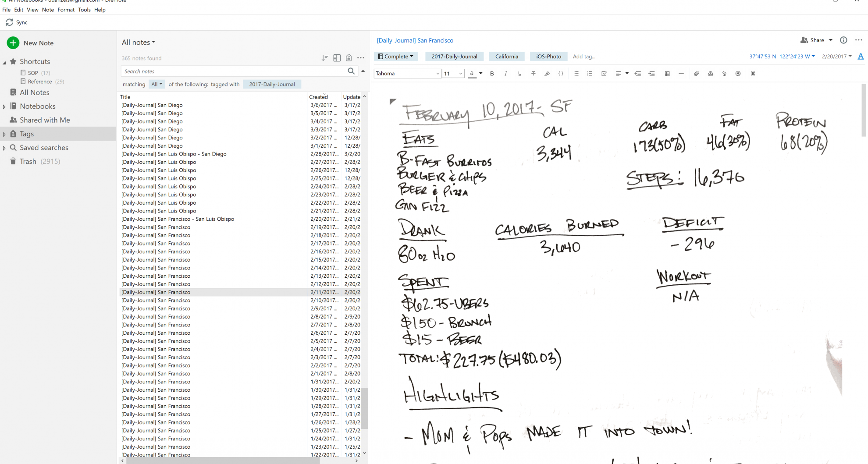Open the Complete notebook dropdown
Screen dimensions: 868x464
(396, 57)
